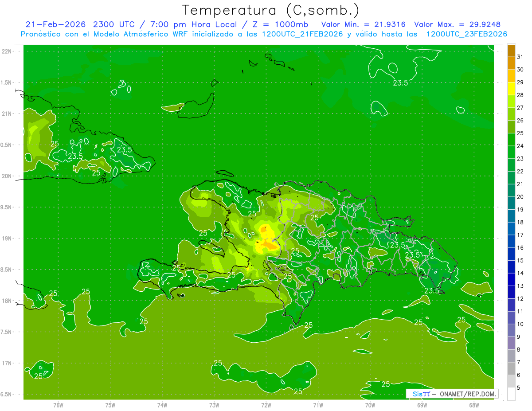Click the legend value "24"
Viewport: 532px width, 411px height.
[x=520, y=146]
